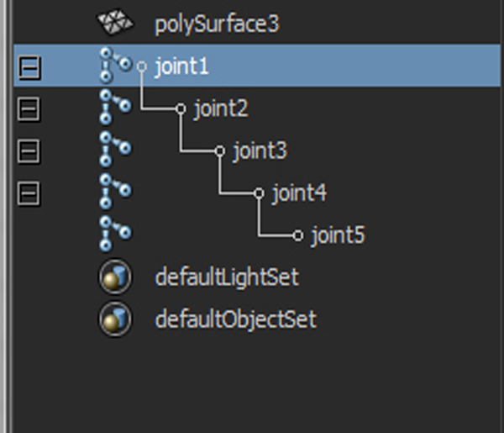Select the joint1 label

[x=182, y=66]
